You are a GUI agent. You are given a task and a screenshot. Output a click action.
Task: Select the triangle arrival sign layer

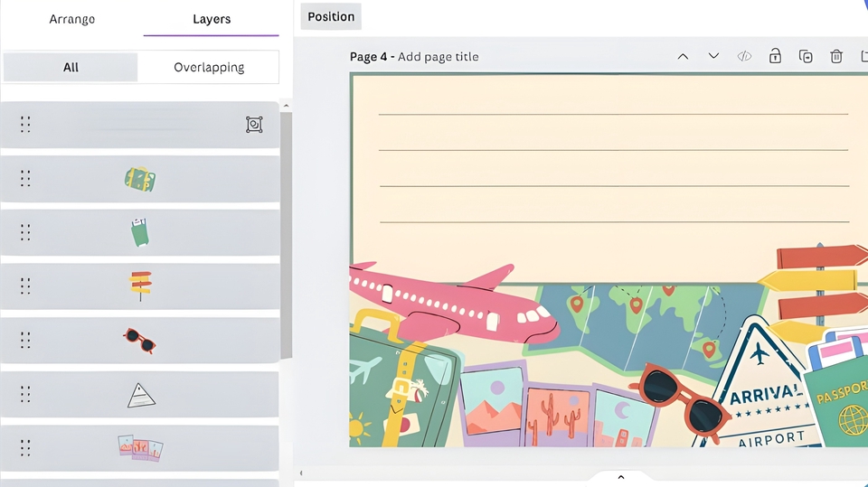(141, 395)
